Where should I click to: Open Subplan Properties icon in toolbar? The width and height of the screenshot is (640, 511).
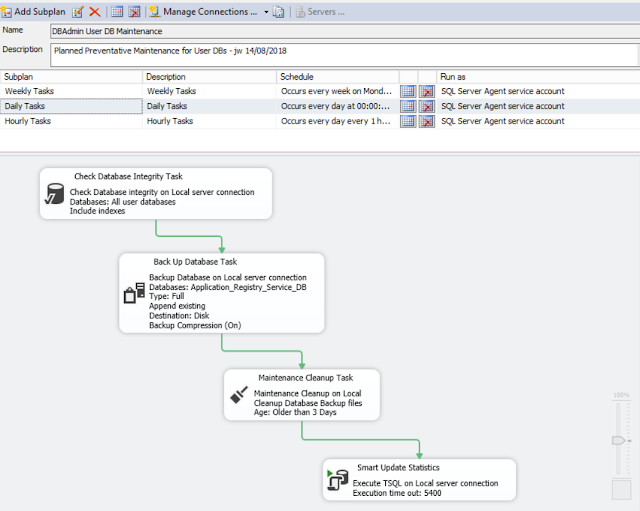[78, 12]
